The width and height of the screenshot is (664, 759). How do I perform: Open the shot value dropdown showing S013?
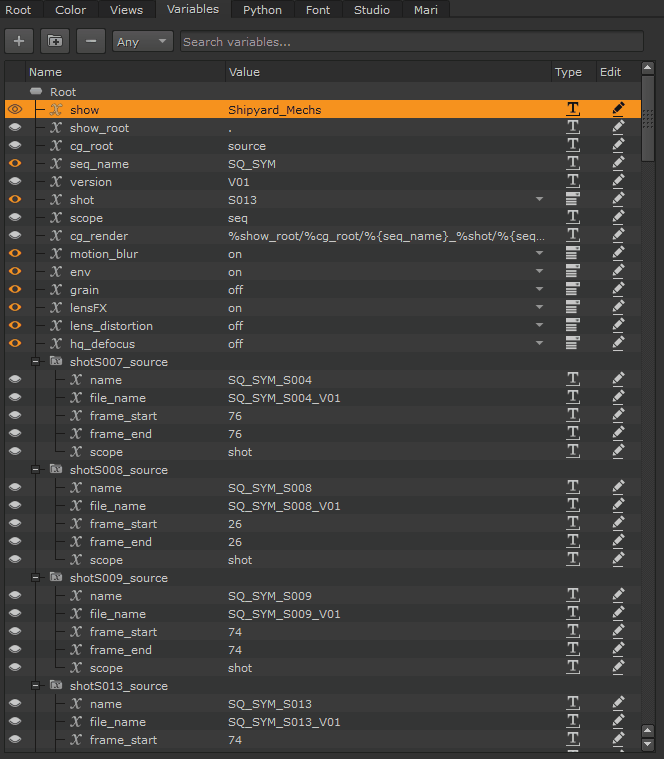540,200
